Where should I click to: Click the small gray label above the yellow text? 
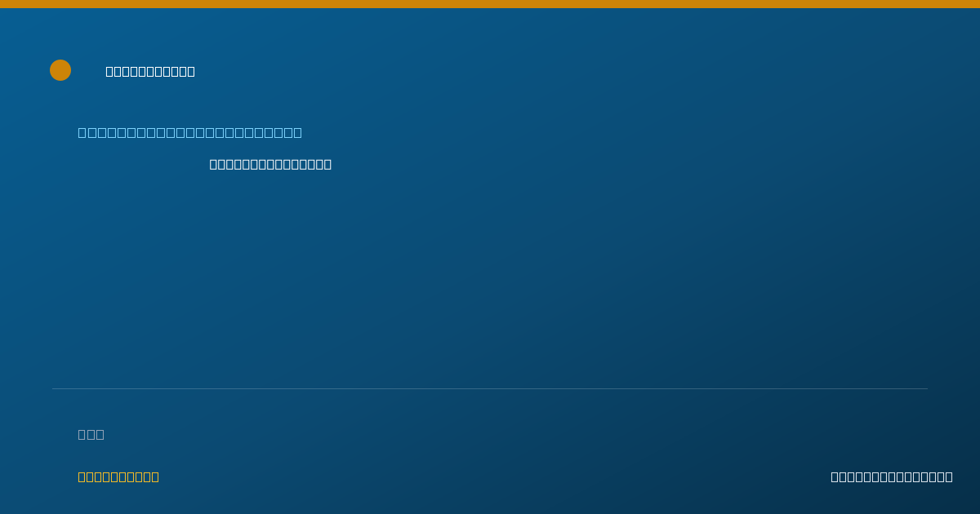(x=91, y=434)
